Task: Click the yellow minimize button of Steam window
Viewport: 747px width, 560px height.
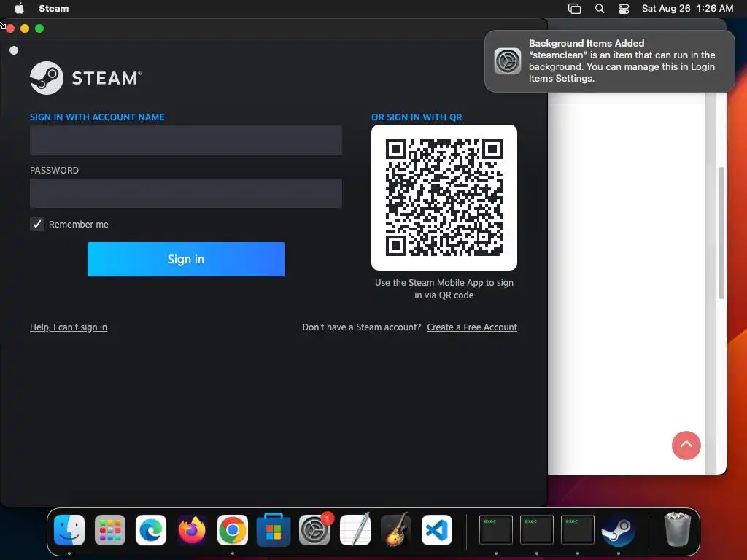Action: tap(25, 28)
